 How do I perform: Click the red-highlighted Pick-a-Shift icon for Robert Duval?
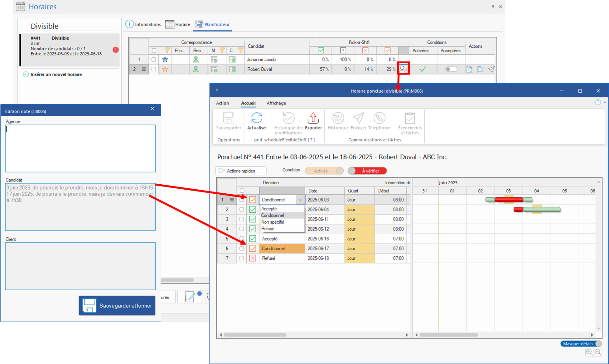click(x=404, y=69)
